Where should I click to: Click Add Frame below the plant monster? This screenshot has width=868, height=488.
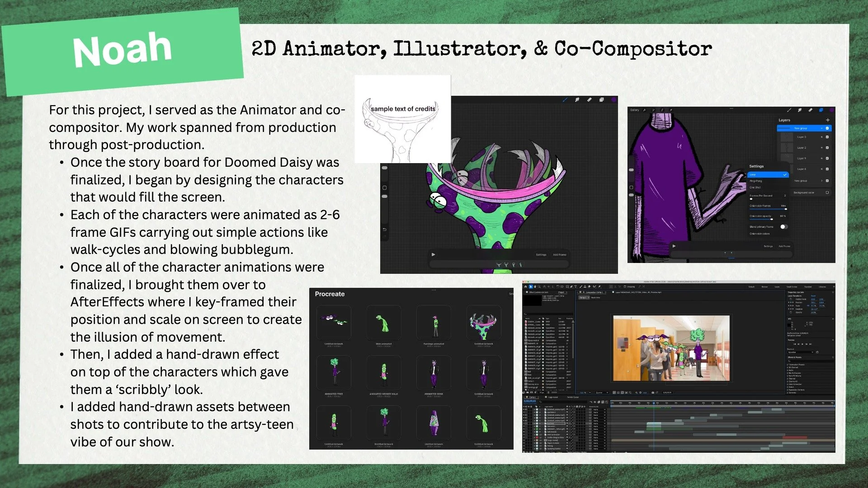pyautogui.click(x=559, y=255)
